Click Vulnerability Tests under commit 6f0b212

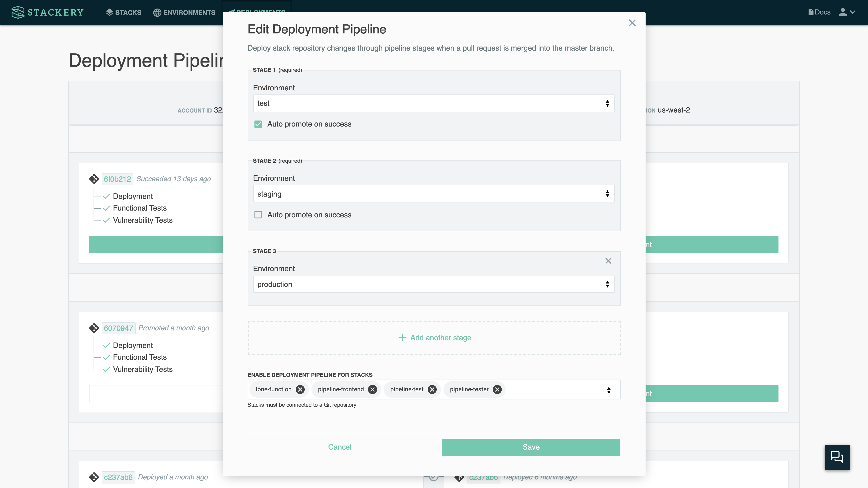(x=143, y=220)
